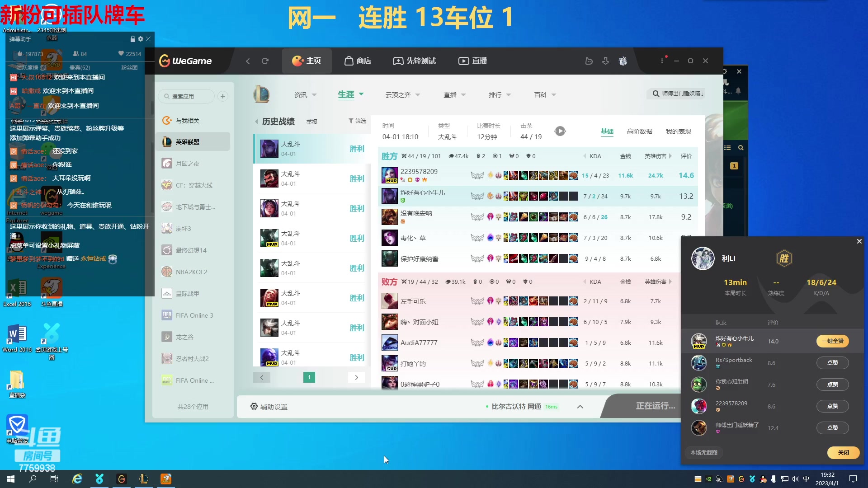This screenshot has height=488, width=868.
Task: Select FIFA Online 3 in the game list
Action: pyautogui.click(x=193, y=315)
